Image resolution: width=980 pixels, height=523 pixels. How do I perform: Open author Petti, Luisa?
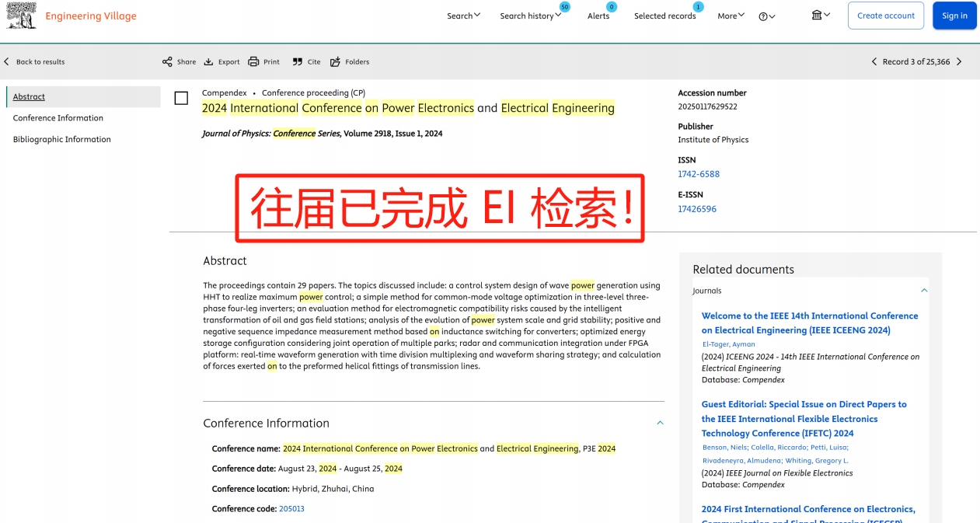[829, 447]
